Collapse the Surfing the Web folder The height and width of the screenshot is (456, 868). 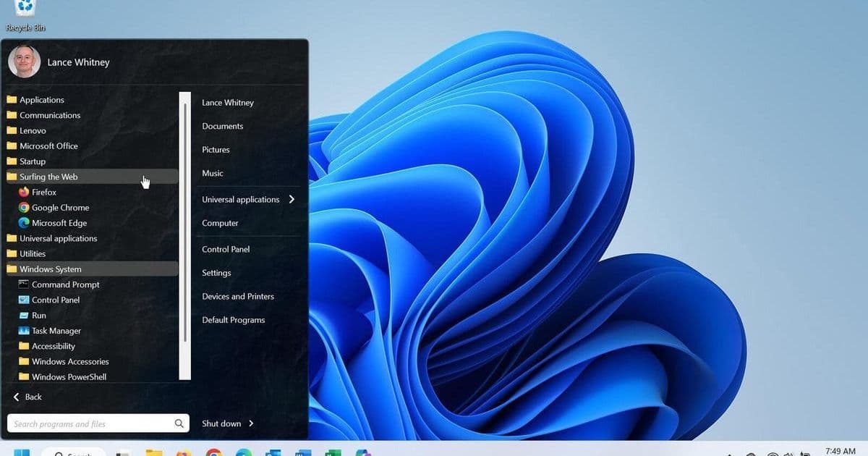tap(49, 177)
